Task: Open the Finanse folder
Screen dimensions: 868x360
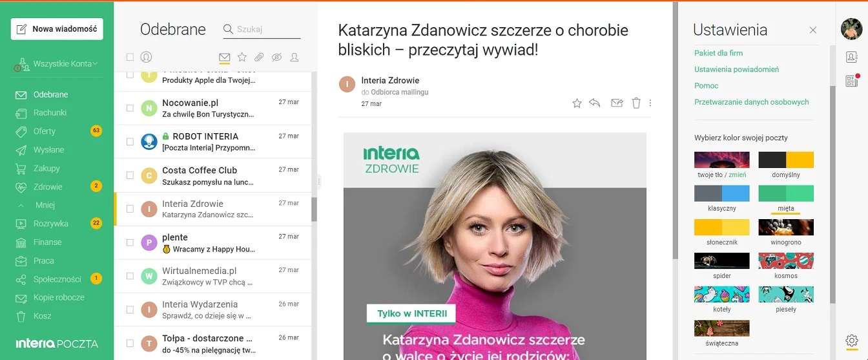Action: click(48, 242)
